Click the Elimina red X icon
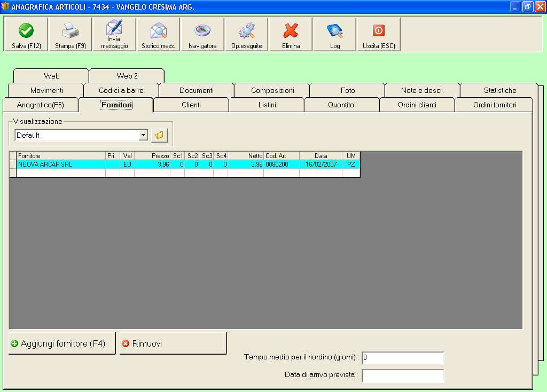 tap(291, 30)
